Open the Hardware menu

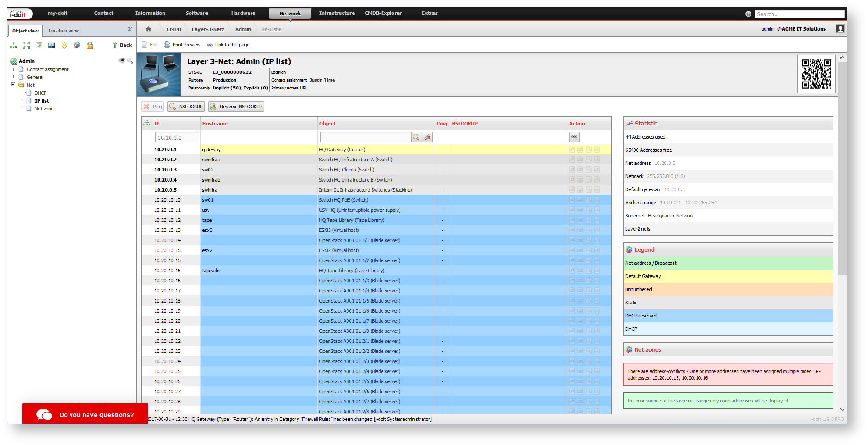coord(243,13)
